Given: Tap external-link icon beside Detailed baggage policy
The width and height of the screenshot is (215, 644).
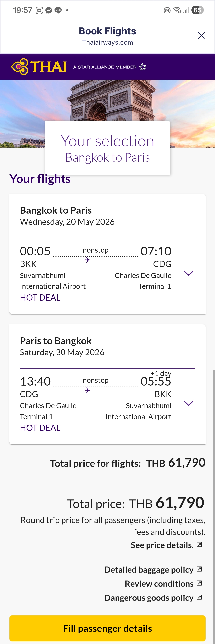Looking at the screenshot, I should (x=199, y=569).
